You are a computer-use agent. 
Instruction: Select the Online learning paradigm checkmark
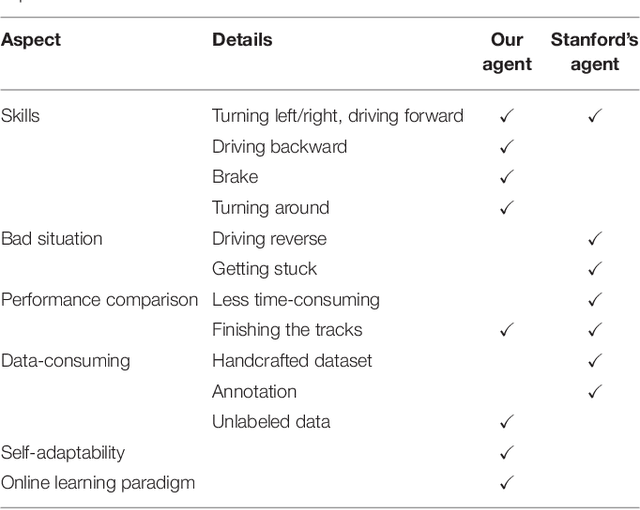pos(506,484)
